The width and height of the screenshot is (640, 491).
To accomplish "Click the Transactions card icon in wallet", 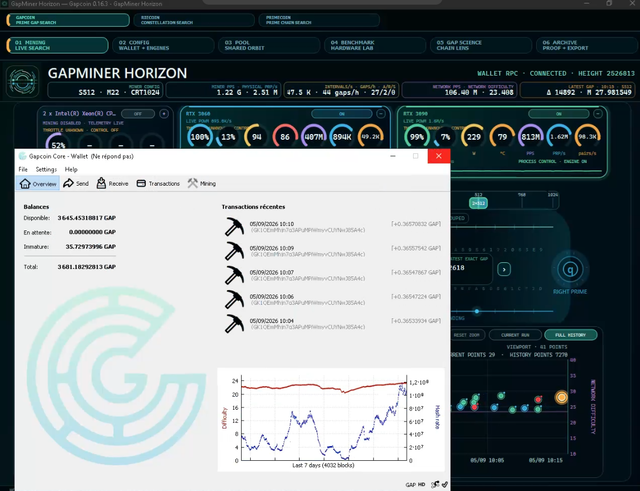I will click(141, 183).
